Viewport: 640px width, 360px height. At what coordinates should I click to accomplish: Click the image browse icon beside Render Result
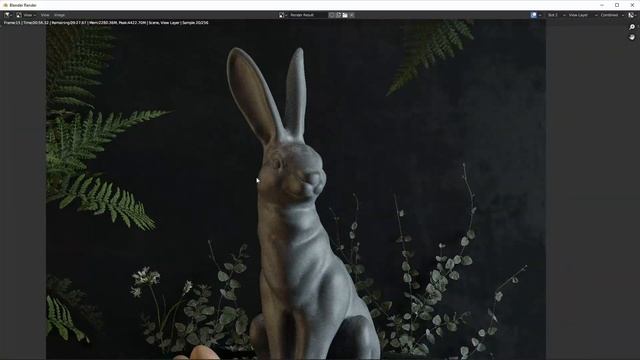[282, 15]
